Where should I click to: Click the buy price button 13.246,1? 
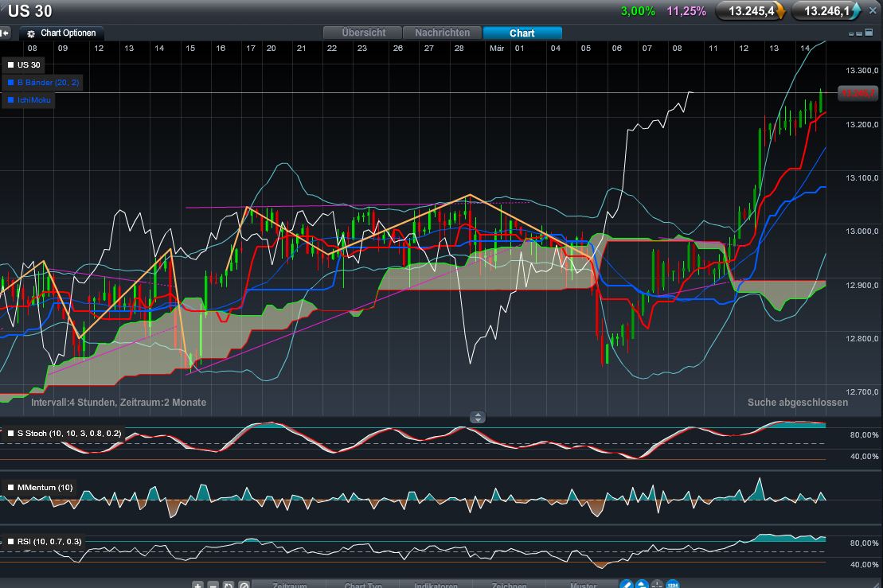tap(826, 11)
